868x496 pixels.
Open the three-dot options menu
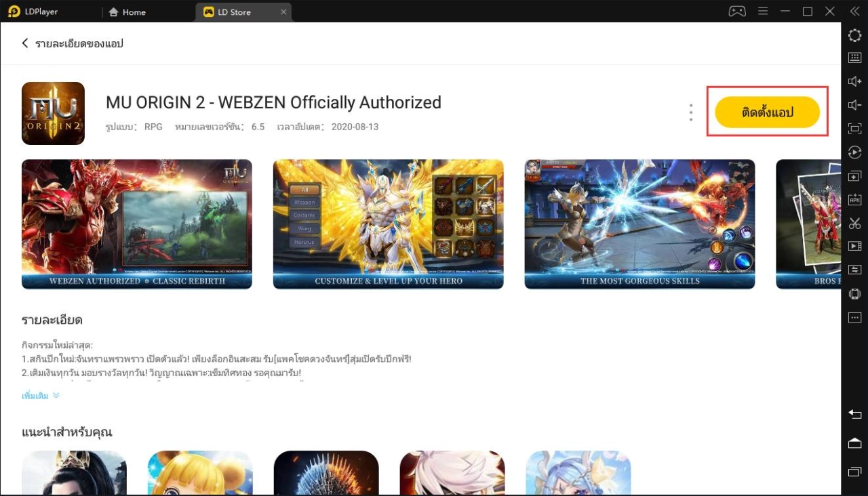click(690, 112)
